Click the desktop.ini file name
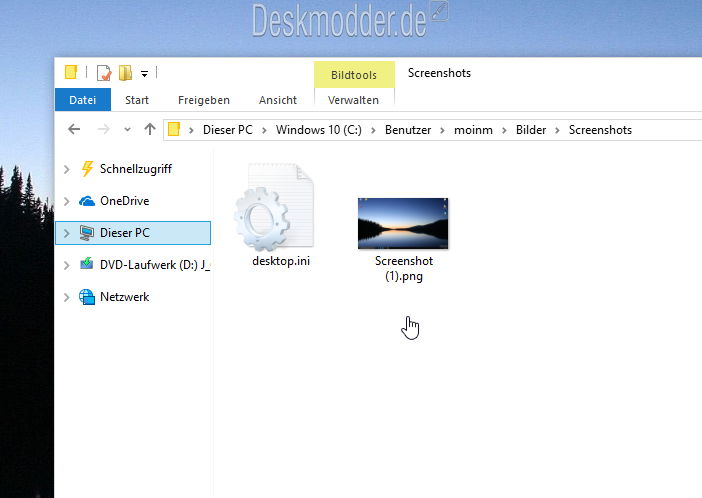 (281, 261)
